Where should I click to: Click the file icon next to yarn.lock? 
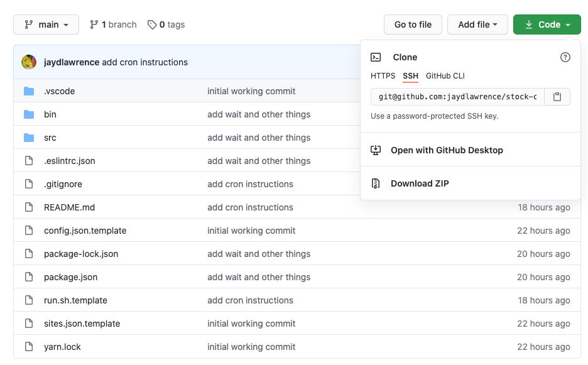pos(29,347)
